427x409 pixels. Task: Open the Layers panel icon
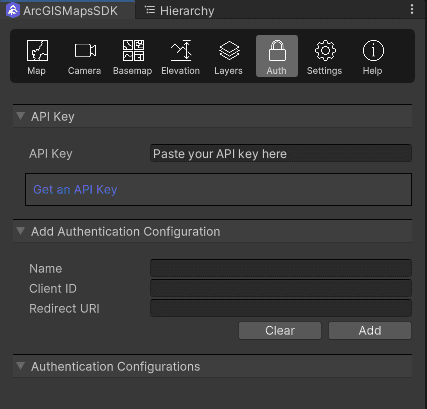pyautogui.click(x=229, y=56)
